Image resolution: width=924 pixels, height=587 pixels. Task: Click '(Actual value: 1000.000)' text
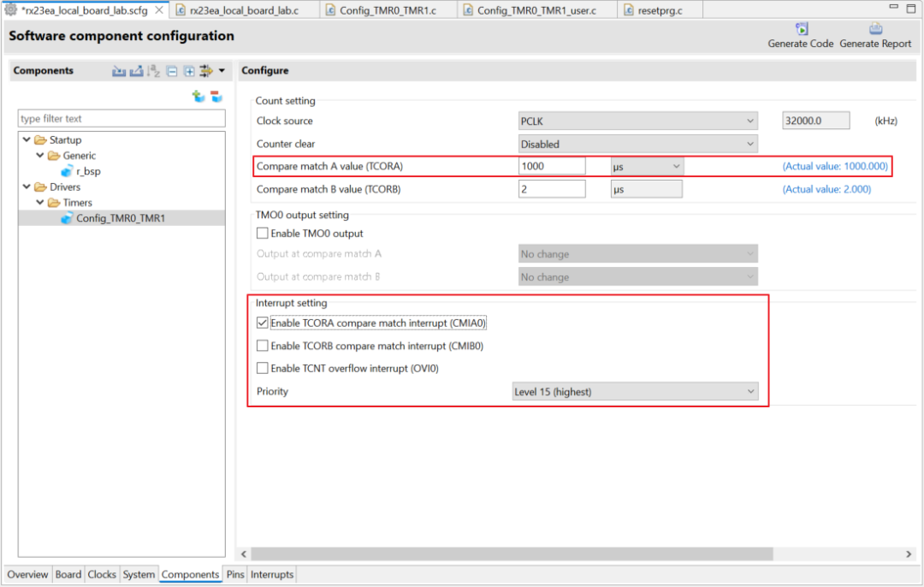(835, 166)
